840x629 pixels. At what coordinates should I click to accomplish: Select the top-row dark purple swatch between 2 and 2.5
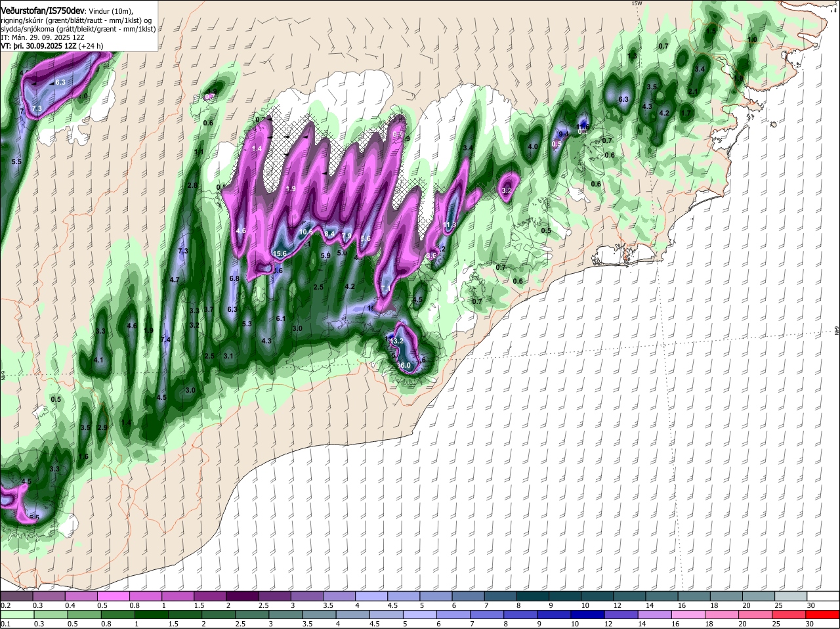243,596
